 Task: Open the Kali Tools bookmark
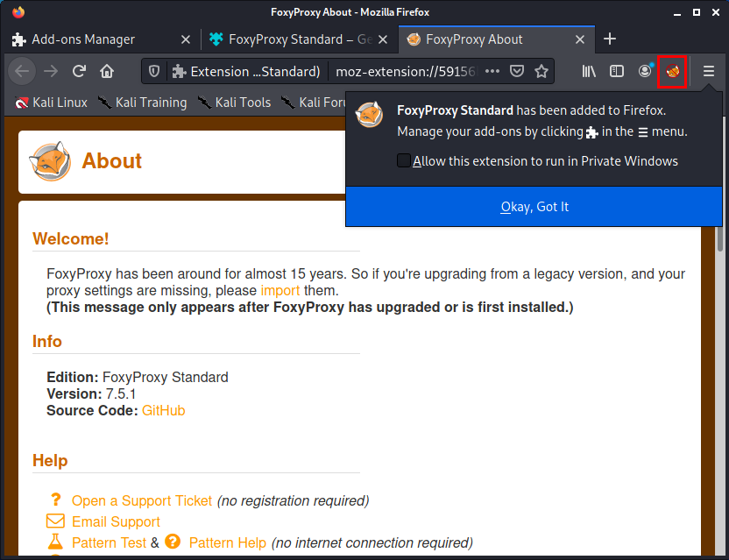click(x=234, y=103)
